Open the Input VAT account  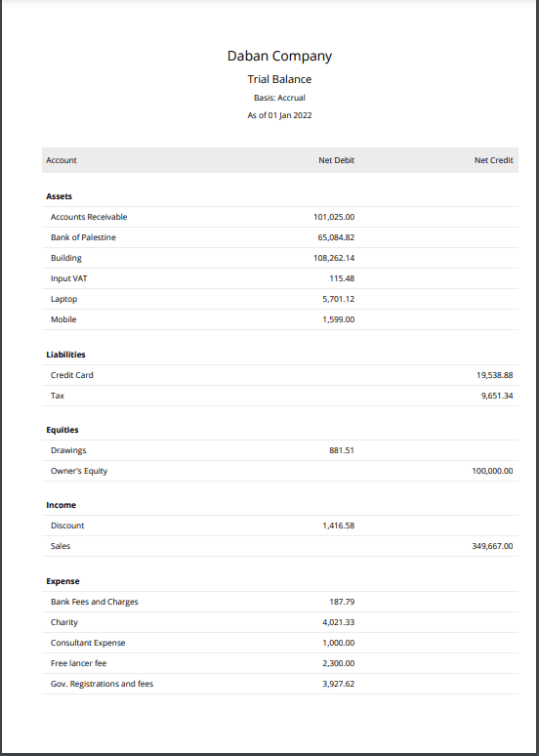69,278
